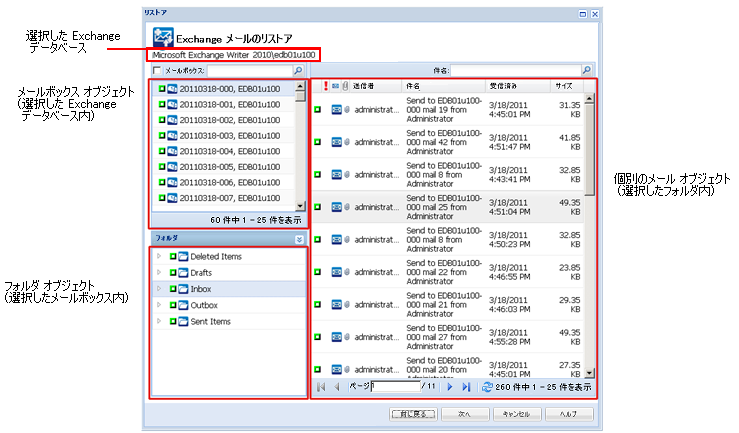Go to the previous mail page

click(337, 387)
